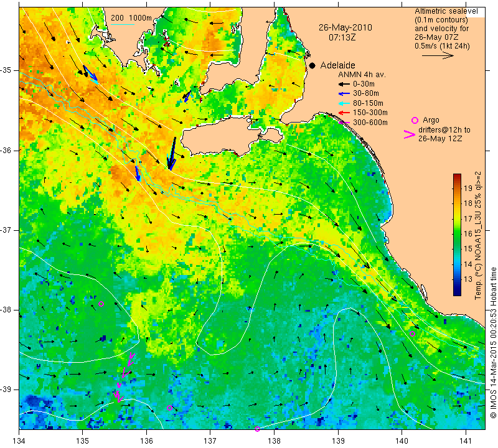Click the magenta drifter track arrows near 135.7, -38.7
The height and width of the screenshot is (448, 498).
(126, 377)
